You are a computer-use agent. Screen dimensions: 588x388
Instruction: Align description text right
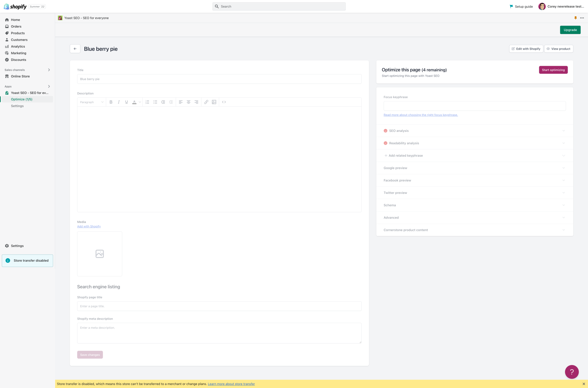196,102
